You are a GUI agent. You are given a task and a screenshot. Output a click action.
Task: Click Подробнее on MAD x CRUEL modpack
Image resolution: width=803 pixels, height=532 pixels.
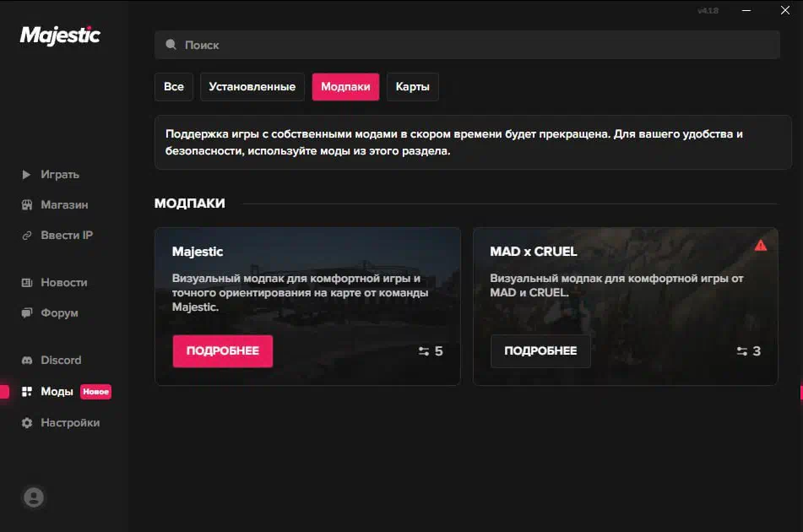(540, 351)
